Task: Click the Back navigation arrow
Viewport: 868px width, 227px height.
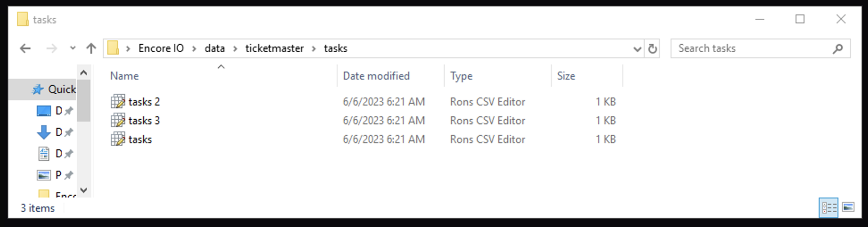Action: pos(25,48)
